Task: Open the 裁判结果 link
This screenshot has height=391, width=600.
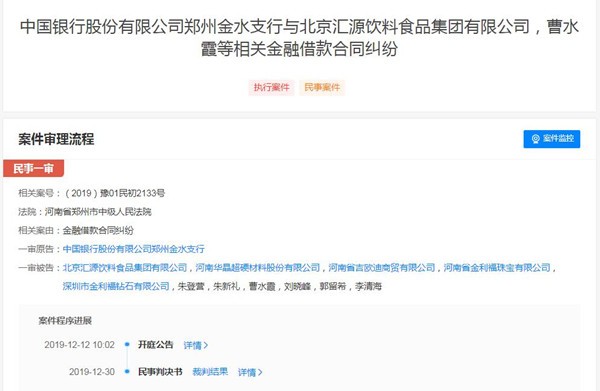Action: coord(210,371)
